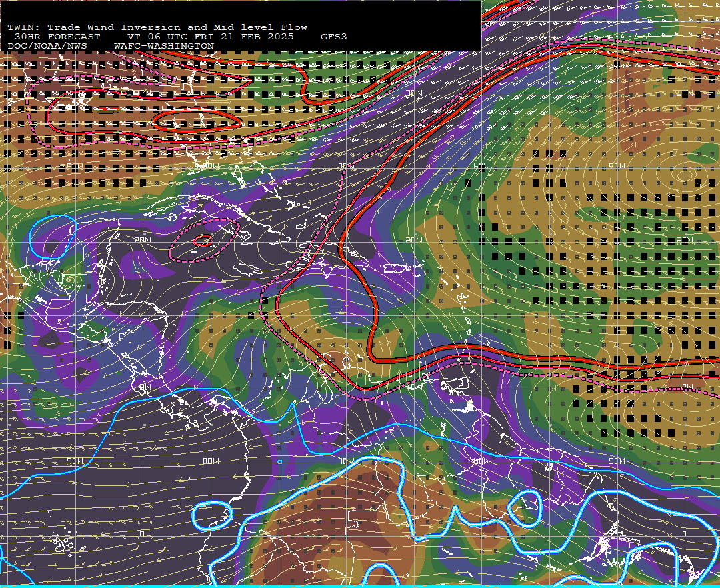This screenshot has height=588, width=720.
Task: Click the "DOC/NOAA/NWS" text in the header
Action: pos(47,47)
